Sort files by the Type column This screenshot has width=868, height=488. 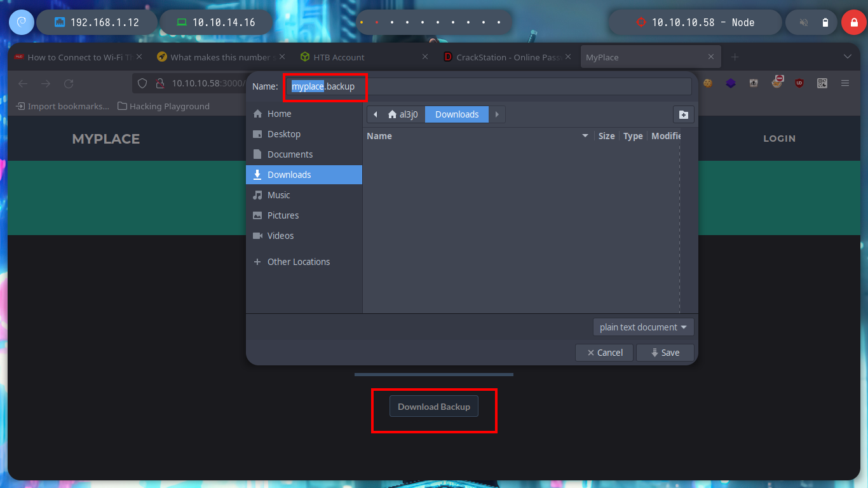click(633, 136)
